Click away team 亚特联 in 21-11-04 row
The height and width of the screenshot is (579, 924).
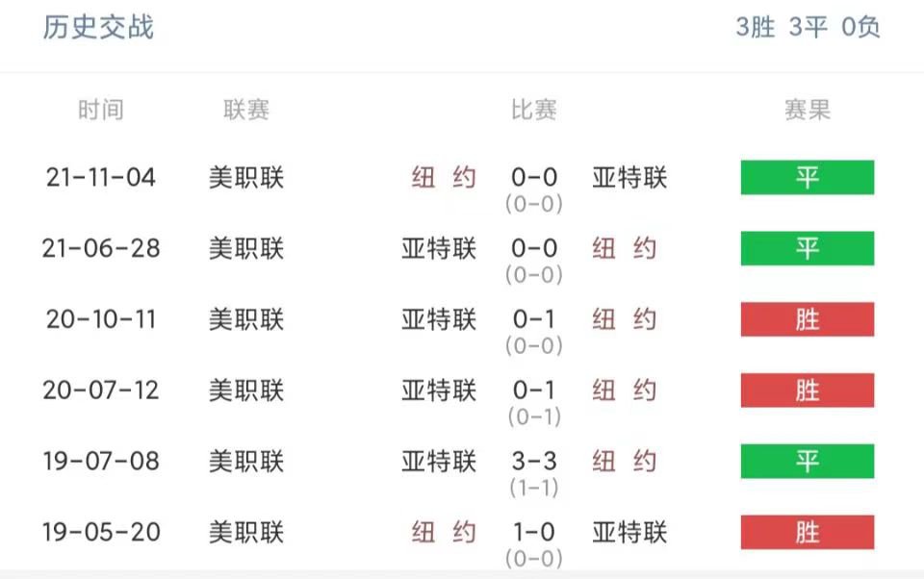pyautogui.click(x=629, y=177)
